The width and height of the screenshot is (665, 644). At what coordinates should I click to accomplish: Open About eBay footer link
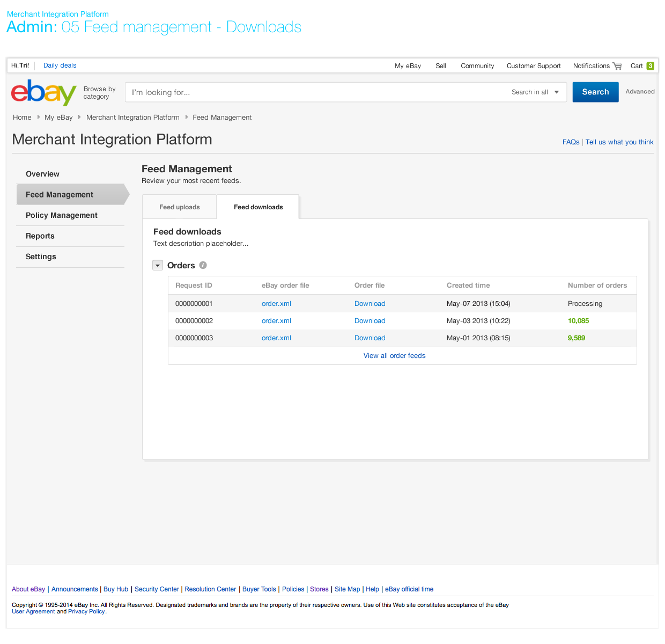click(28, 589)
